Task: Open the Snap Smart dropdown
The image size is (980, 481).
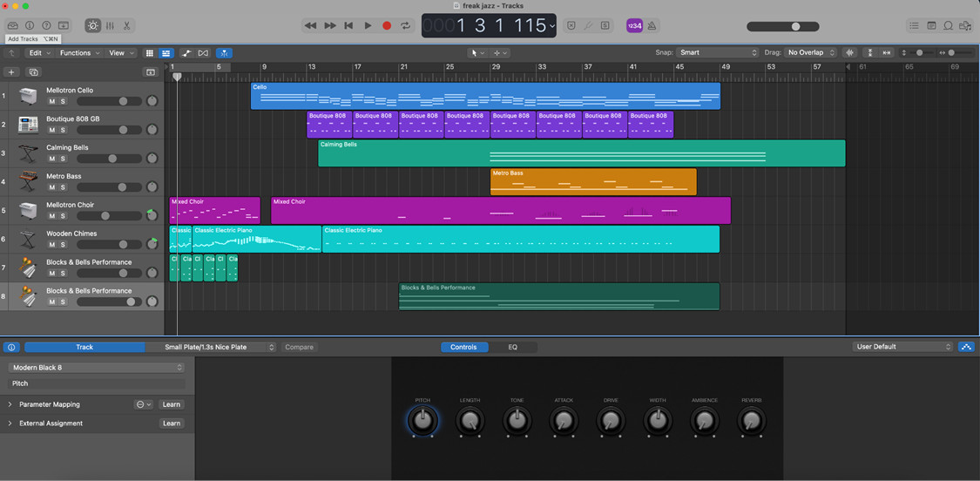Action: [x=719, y=53]
